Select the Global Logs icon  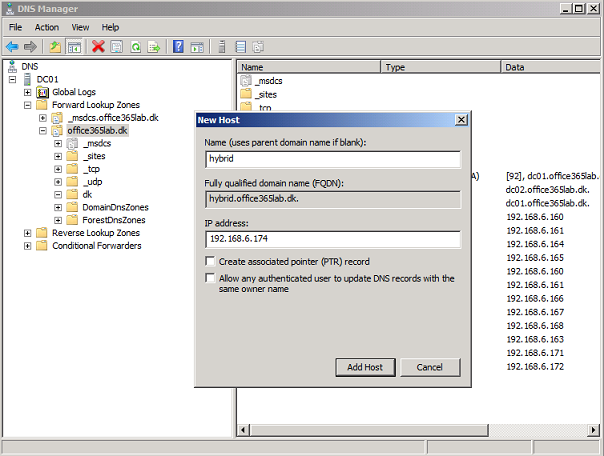pos(42,92)
